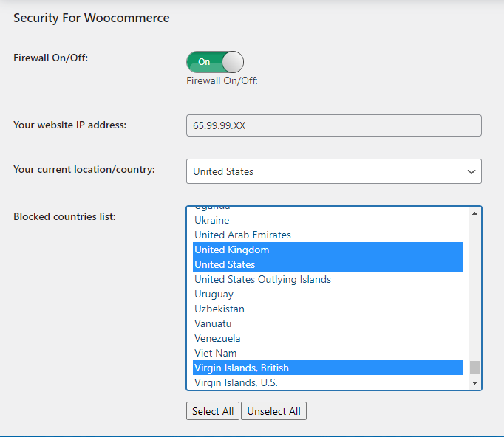Click Virgin Islands, British in list

pyautogui.click(x=242, y=368)
